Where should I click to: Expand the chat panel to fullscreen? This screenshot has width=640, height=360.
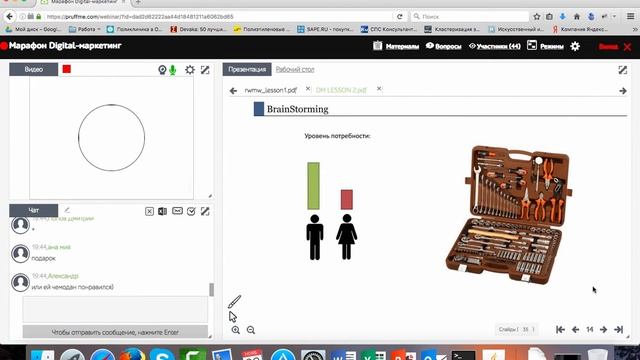click(205, 211)
